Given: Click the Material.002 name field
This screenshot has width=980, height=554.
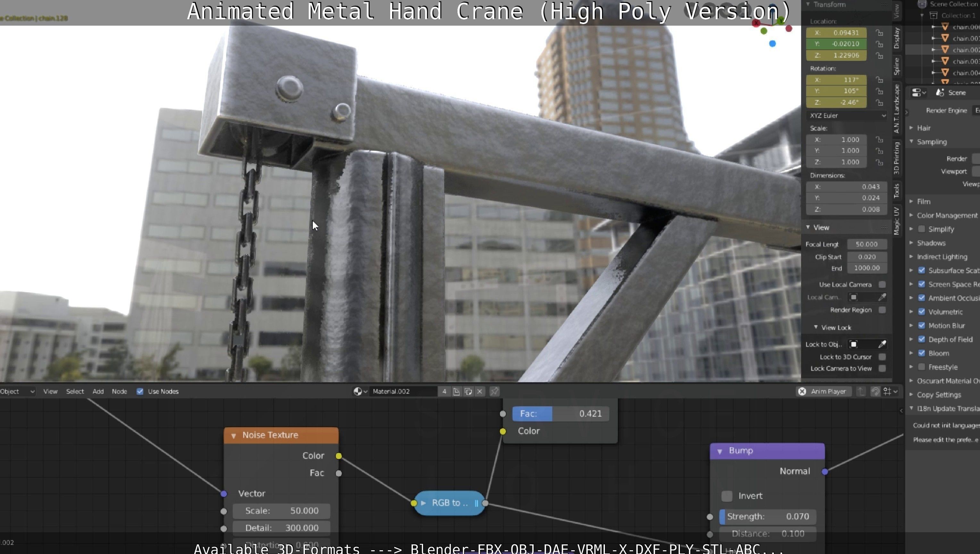Looking at the screenshot, I should pyautogui.click(x=403, y=391).
